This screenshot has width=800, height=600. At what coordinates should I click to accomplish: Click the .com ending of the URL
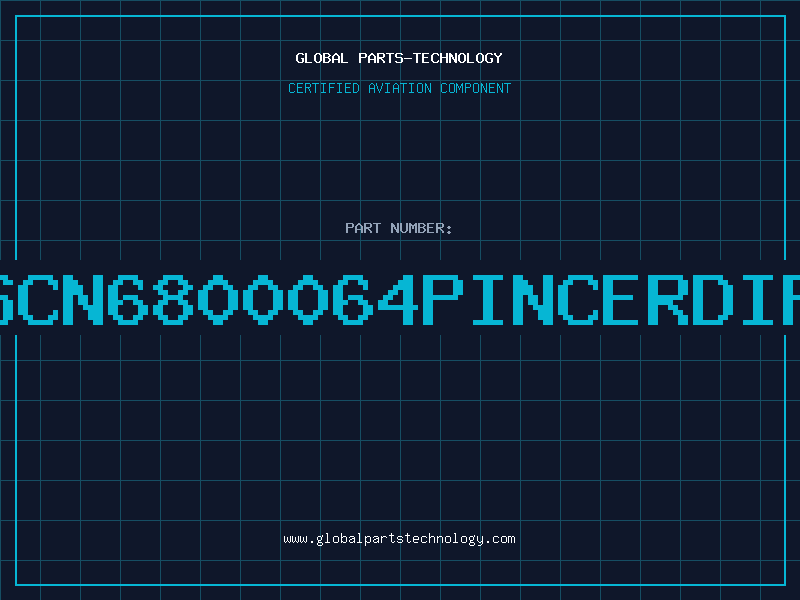point(501,539)
